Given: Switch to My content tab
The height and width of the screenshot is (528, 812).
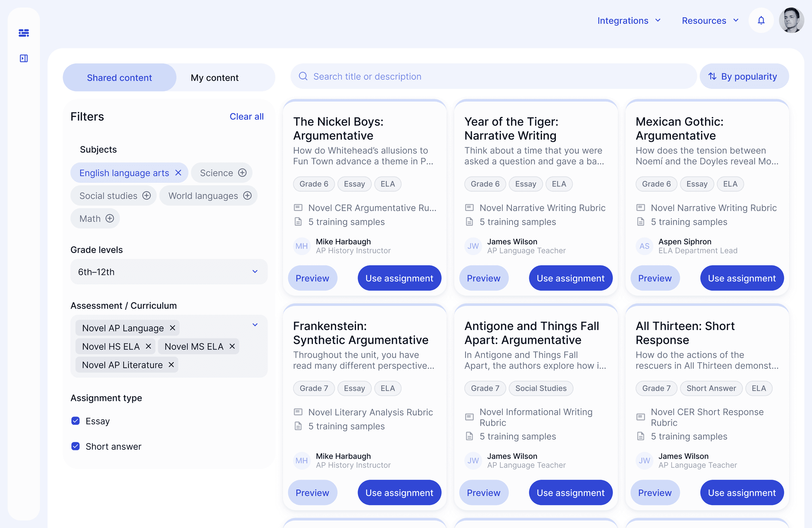Looking at the screenshot, I should (214, 78).
